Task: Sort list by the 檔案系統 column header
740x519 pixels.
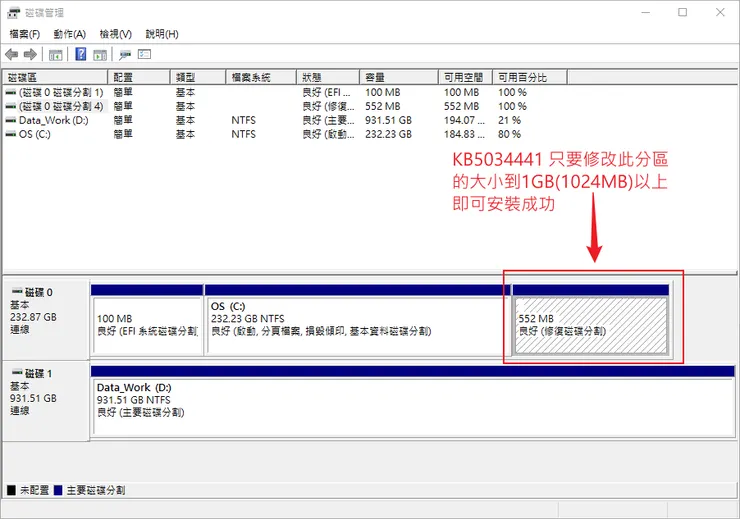Action: [x=261, y=77]
